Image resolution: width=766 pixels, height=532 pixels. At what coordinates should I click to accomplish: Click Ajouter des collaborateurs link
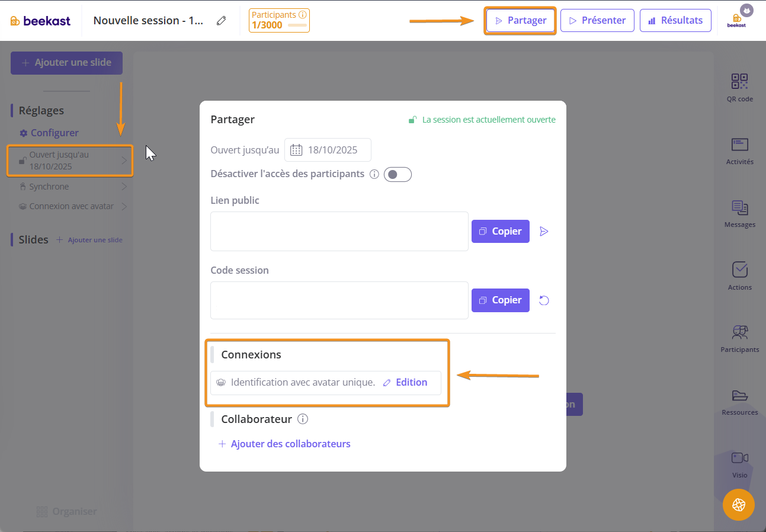[290, 444]
